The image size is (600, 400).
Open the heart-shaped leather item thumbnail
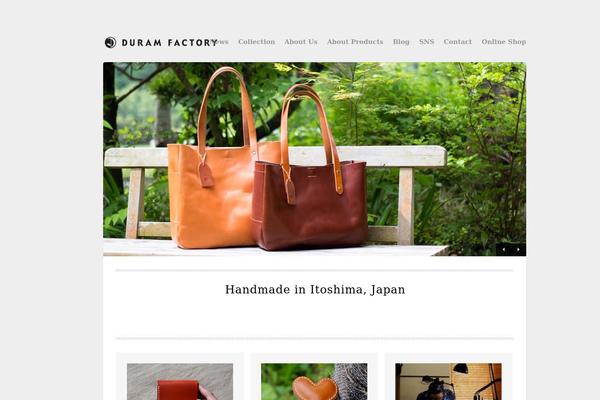314,382
